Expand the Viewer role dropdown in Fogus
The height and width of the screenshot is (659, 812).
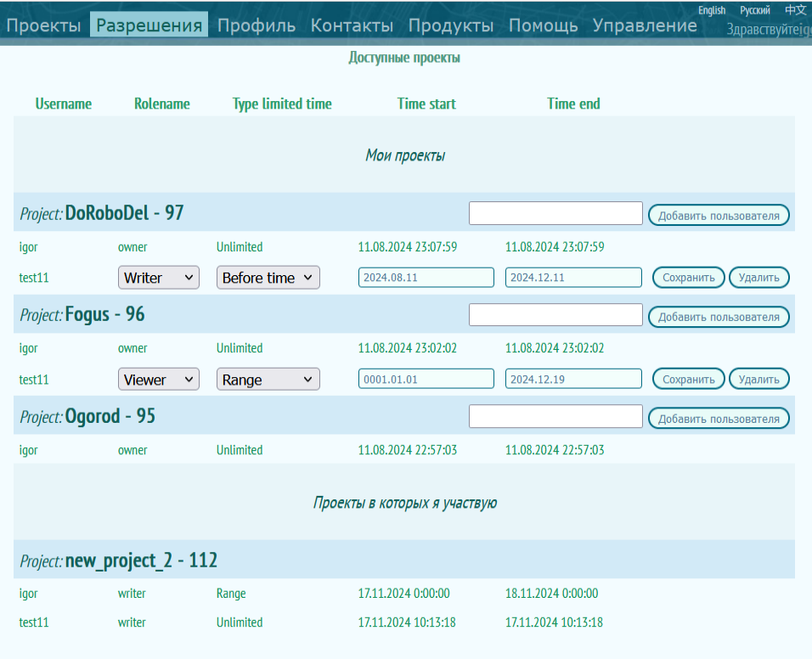[x=159, y=380]
